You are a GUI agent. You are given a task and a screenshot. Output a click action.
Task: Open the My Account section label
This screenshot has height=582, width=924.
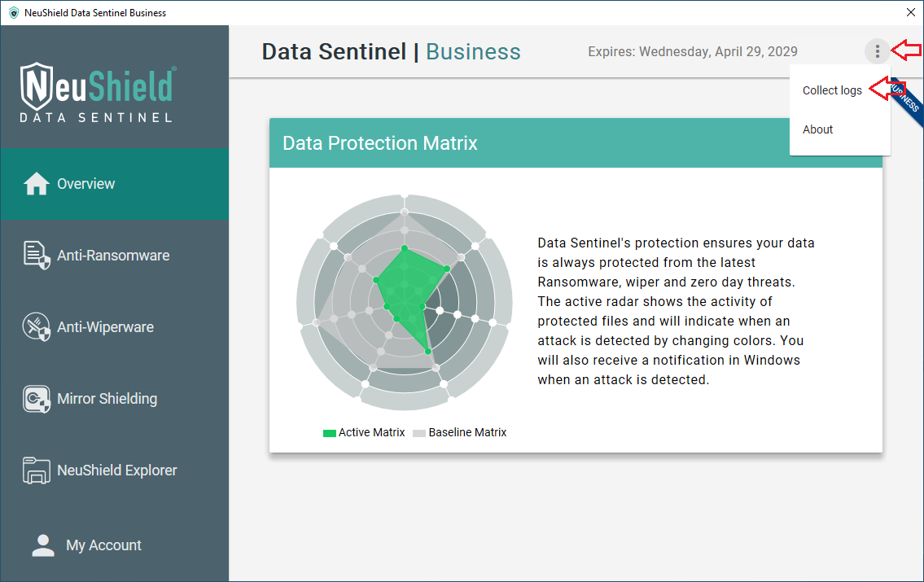point(103,545)
